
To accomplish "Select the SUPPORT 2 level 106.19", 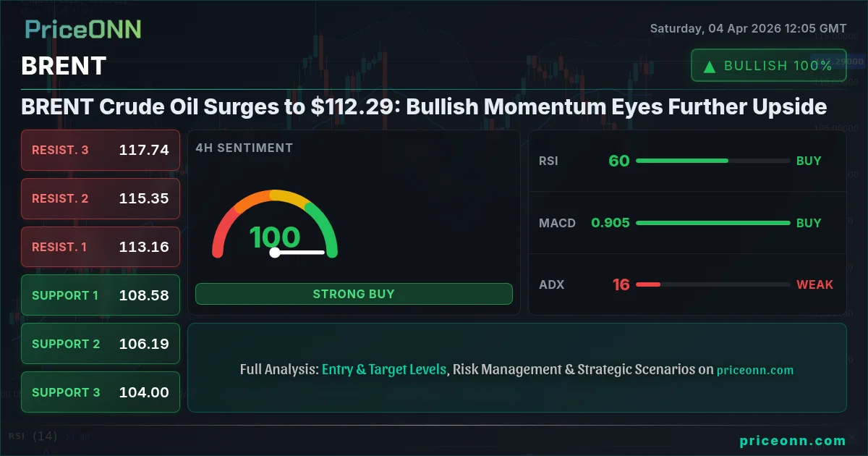I will click(101, 344).
